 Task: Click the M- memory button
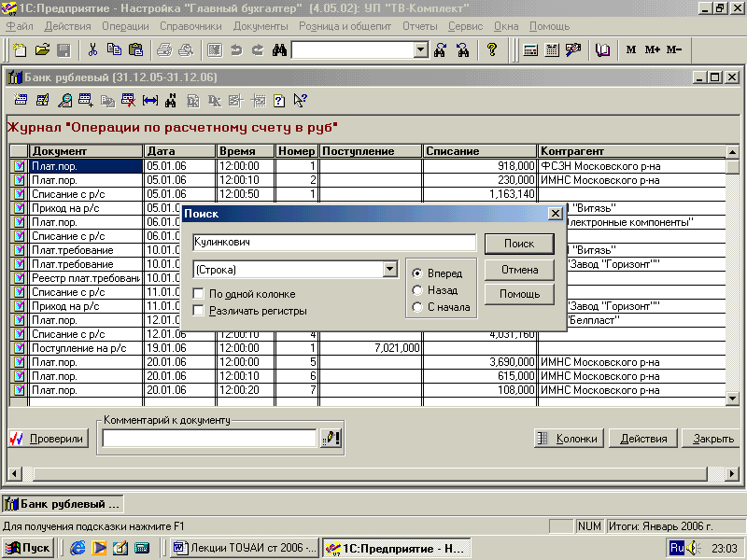[674, 49]
